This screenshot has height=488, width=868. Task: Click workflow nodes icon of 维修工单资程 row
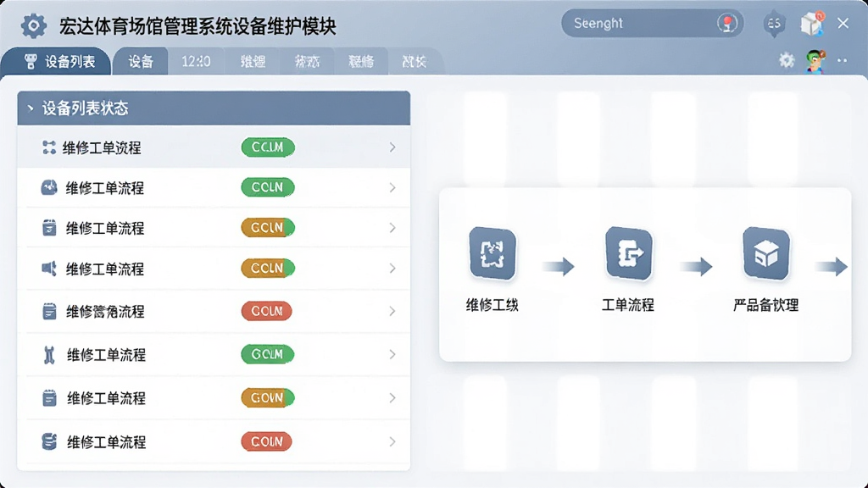[x=49, y=147]
